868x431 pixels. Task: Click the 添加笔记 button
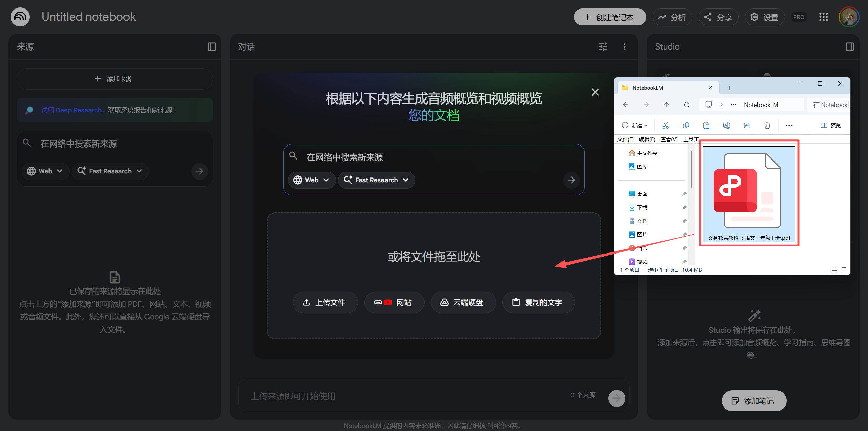coord(753,401)
